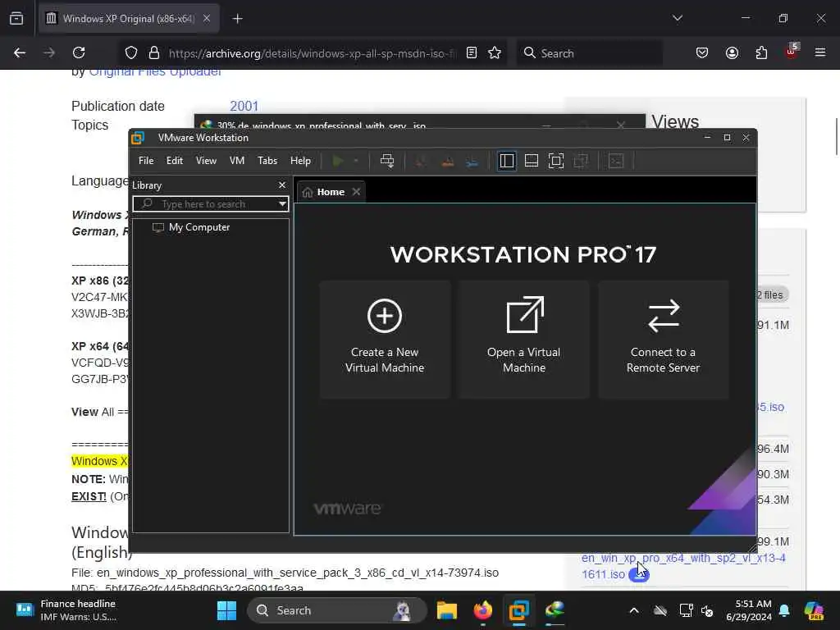Open File Explorer from the taskbar
The height and width of the screenshot is (630, 840).
point(447,610)
